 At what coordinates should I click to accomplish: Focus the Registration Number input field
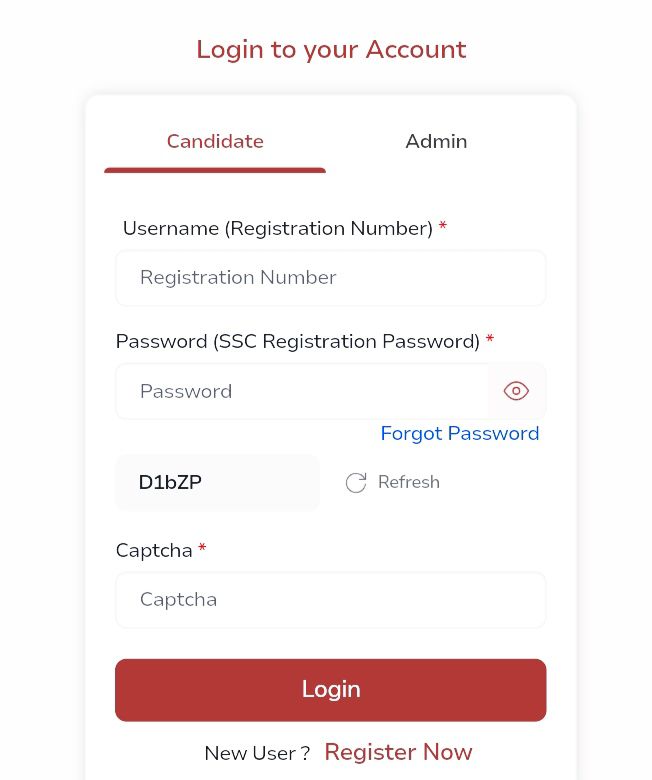(330, 278)
